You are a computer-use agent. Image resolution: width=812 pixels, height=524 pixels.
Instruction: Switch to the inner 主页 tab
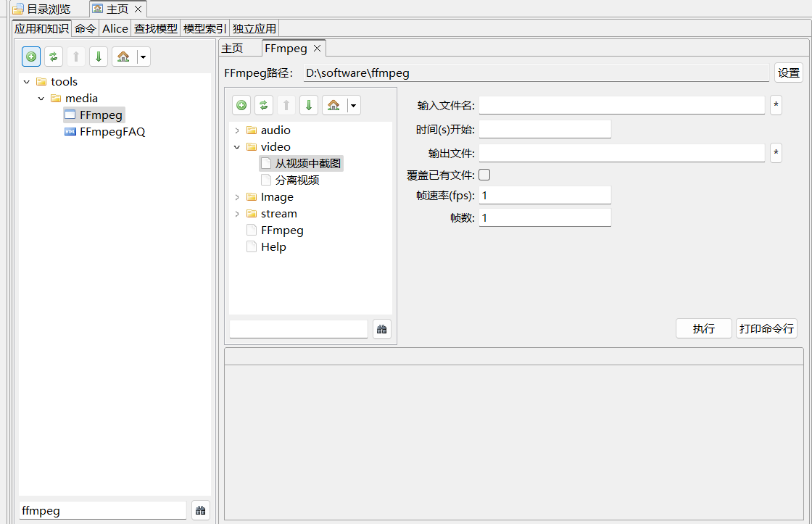click(232, 48)
